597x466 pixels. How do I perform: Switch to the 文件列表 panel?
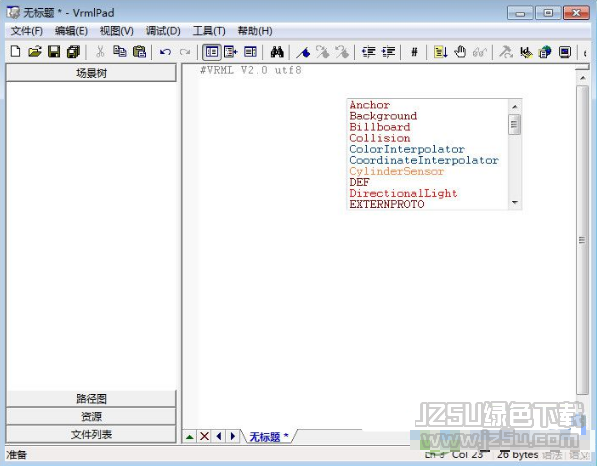pos(91,434)
